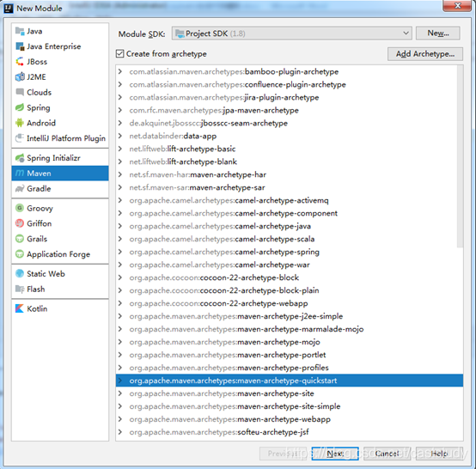Choose the Griffon icon

click(20, 223)
